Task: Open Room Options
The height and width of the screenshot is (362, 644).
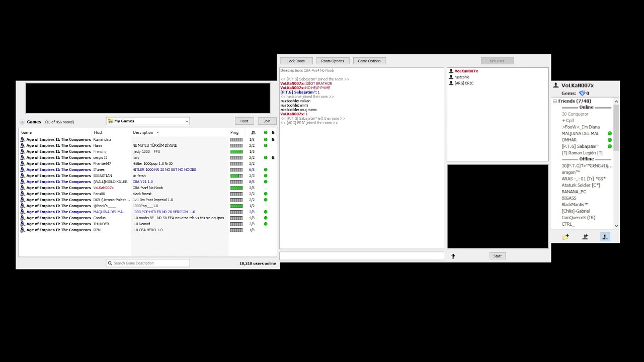Action: pos(333,61)
